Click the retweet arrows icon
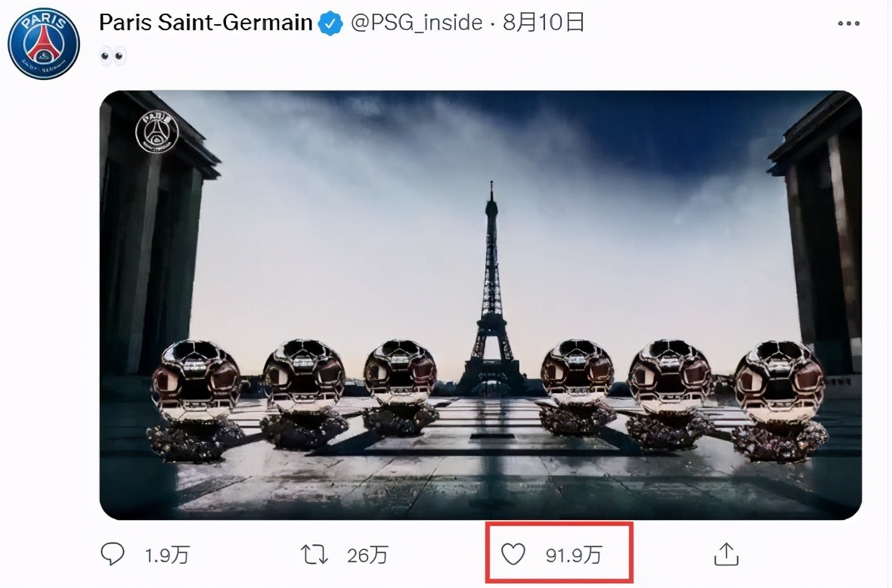This screenshot has width=892, height=588. (314, 556)
